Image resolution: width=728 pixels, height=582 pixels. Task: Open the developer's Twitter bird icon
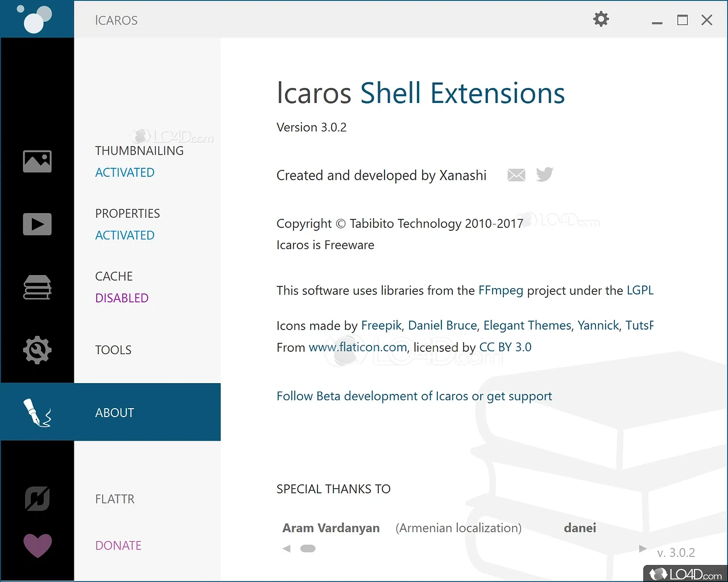pyautogui.click(x=544, y=174)
